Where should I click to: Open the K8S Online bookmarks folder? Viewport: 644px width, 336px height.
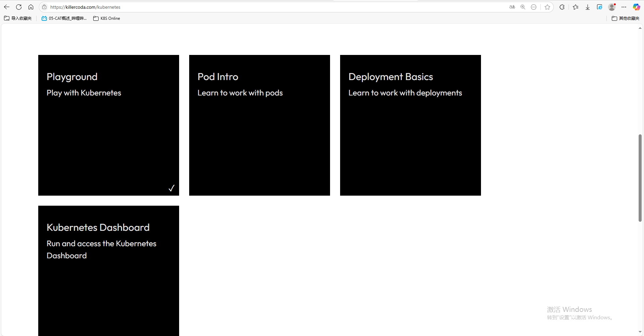point(107,18)
